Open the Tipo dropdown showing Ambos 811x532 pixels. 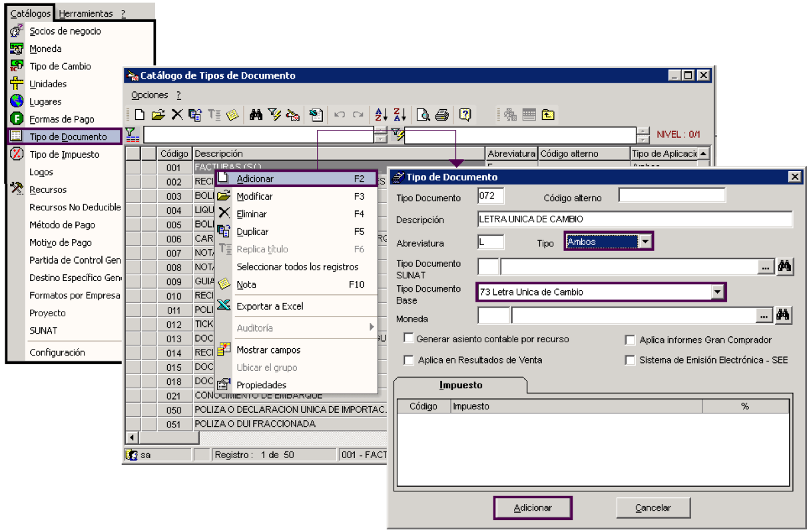[645, 242]
